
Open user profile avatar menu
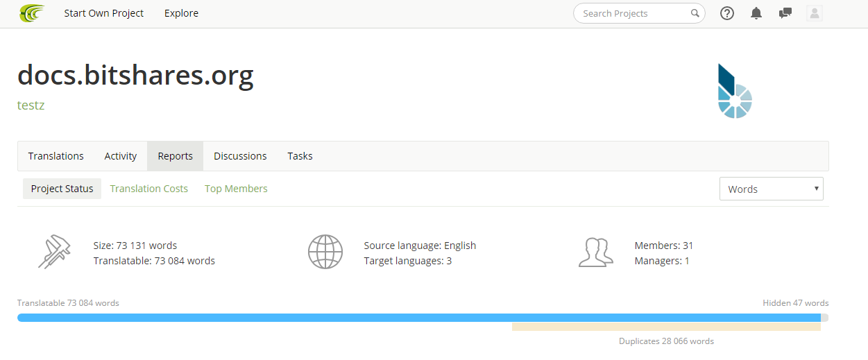[815, 13]
